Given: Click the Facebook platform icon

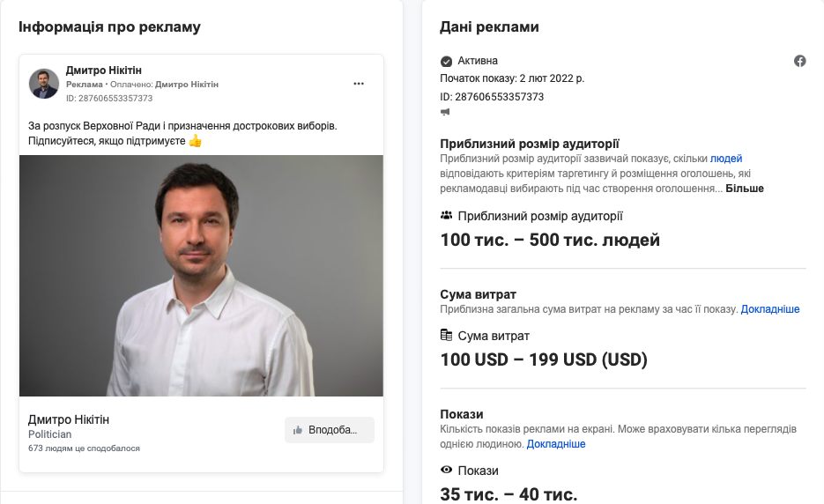Looking at the screenshot, I should [800, 61].
